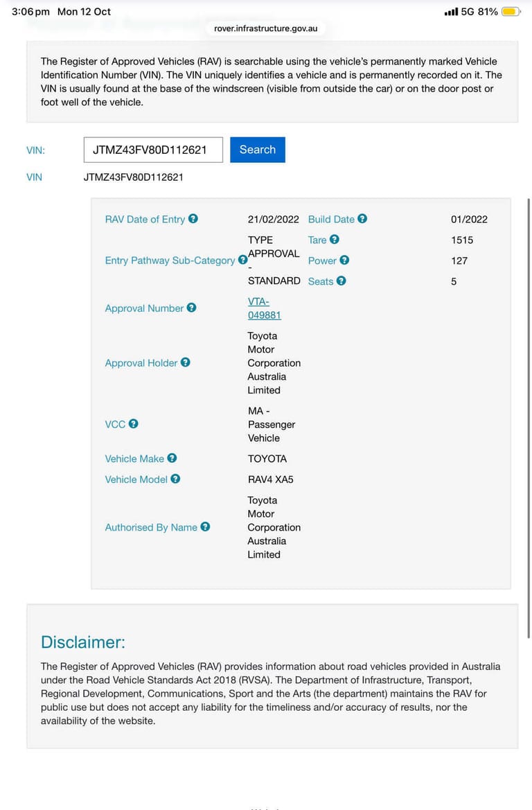The width and height of the screenshot is (532, 810).
Task: Tap the battery indicator in status bar
Action: pos(511,11)
